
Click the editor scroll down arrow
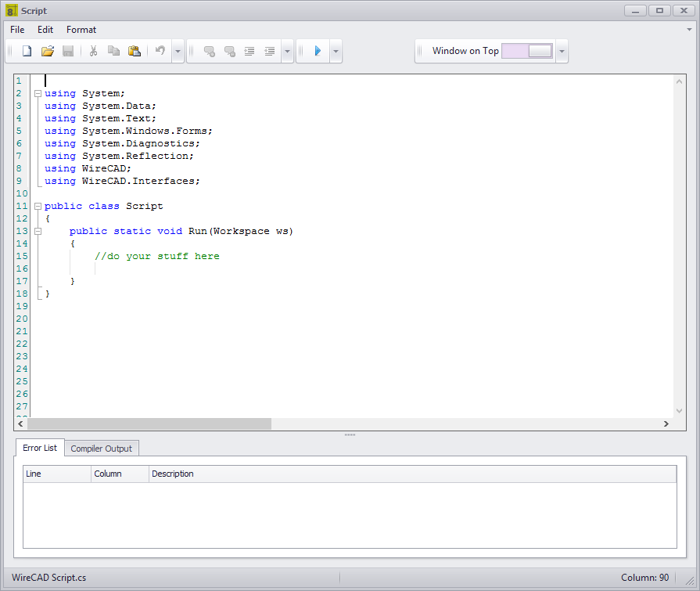coord(679,410)
